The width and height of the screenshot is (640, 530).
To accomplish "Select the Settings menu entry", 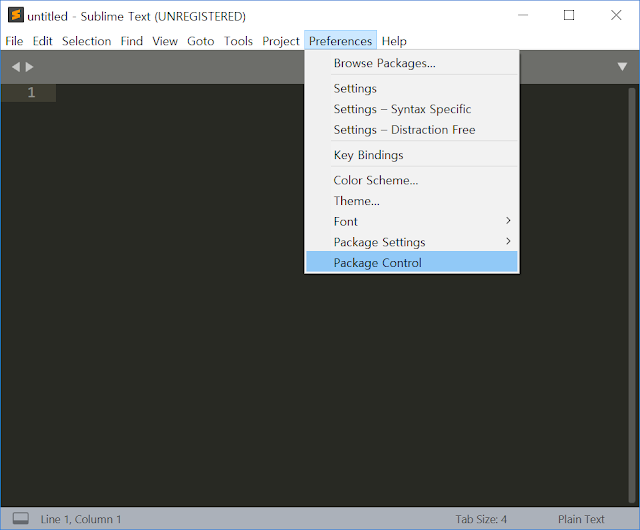I will 412,89.
